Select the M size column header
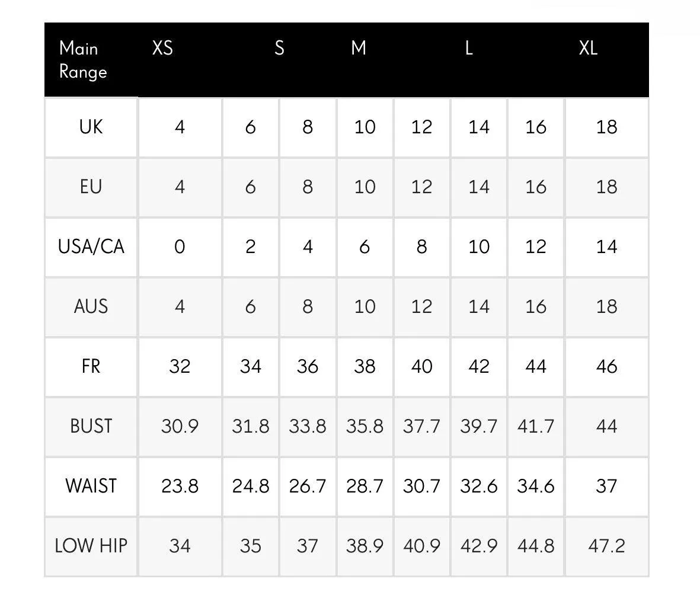 359,48
